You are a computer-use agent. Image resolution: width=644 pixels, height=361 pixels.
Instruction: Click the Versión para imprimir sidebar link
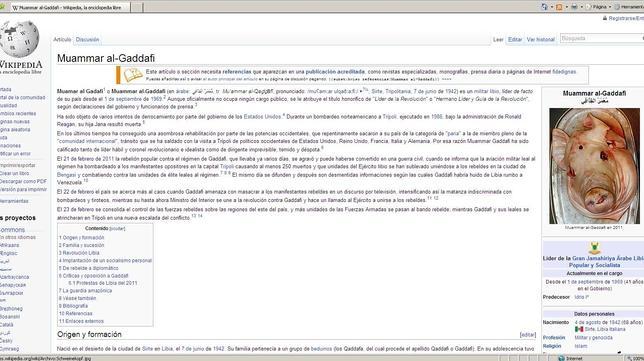tap(23, 189)
